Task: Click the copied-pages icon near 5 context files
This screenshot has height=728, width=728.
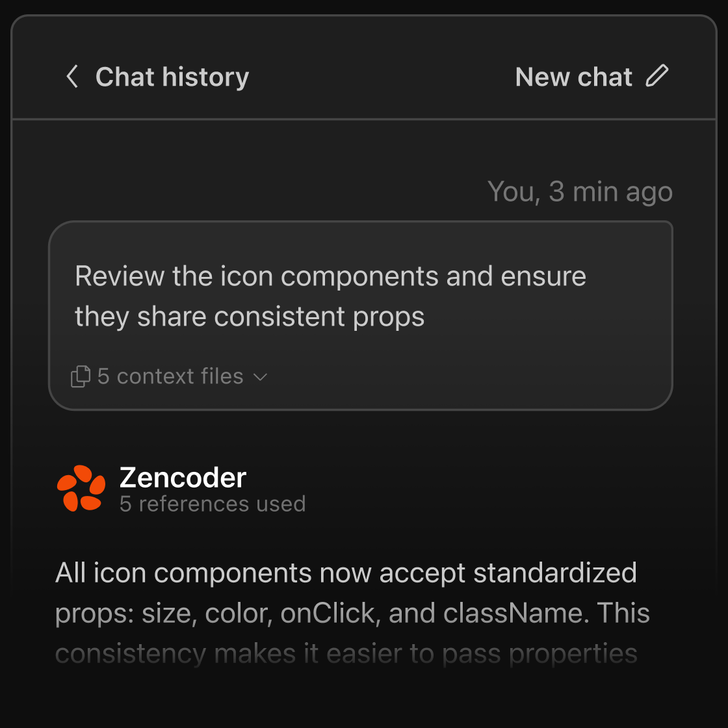Action: click(x=80, y=376)
